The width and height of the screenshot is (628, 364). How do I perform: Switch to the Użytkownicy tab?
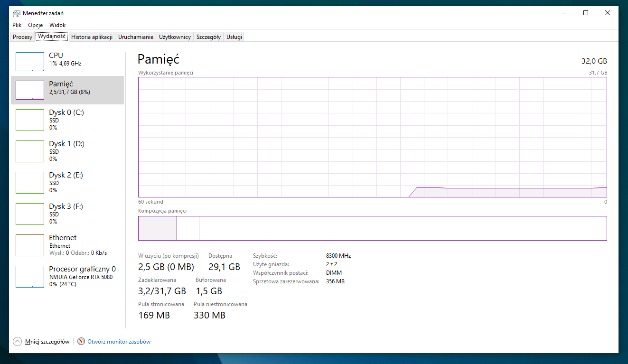(x=175, y=37)
